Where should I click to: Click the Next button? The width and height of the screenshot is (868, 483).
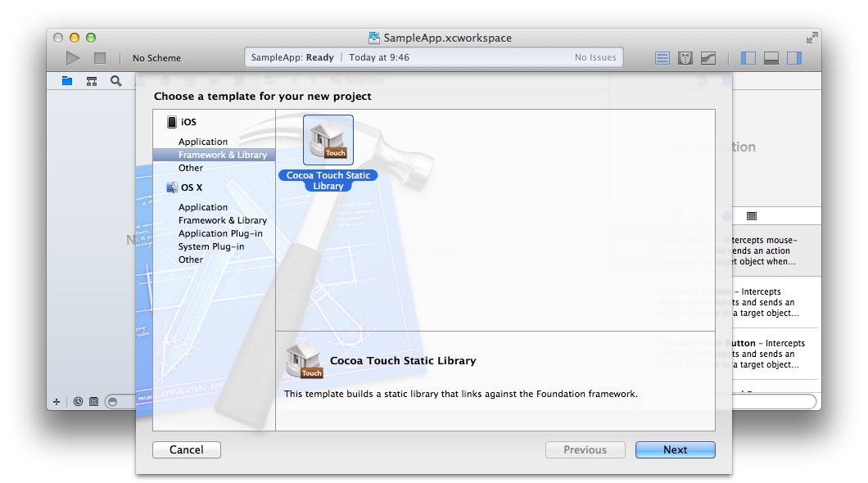coord(676,449)
